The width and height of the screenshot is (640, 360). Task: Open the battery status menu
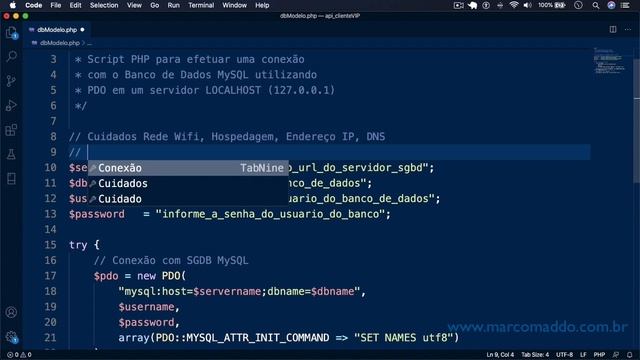[552, 5]
